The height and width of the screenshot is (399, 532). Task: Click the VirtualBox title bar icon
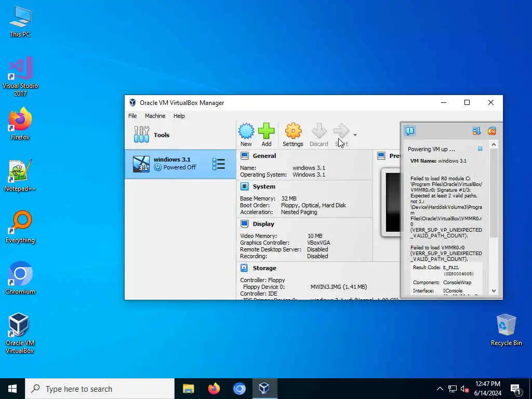coord(132,102)
